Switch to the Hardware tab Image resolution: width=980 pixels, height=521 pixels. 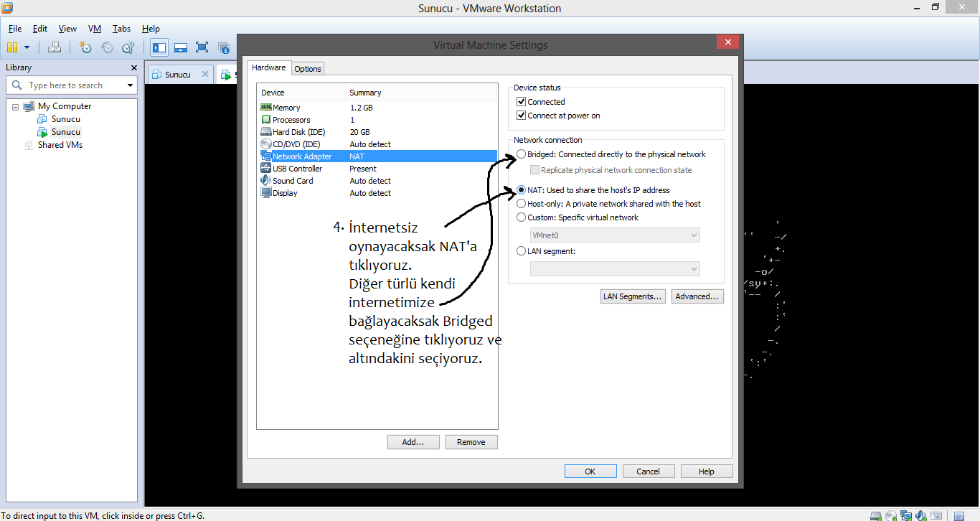269,67
